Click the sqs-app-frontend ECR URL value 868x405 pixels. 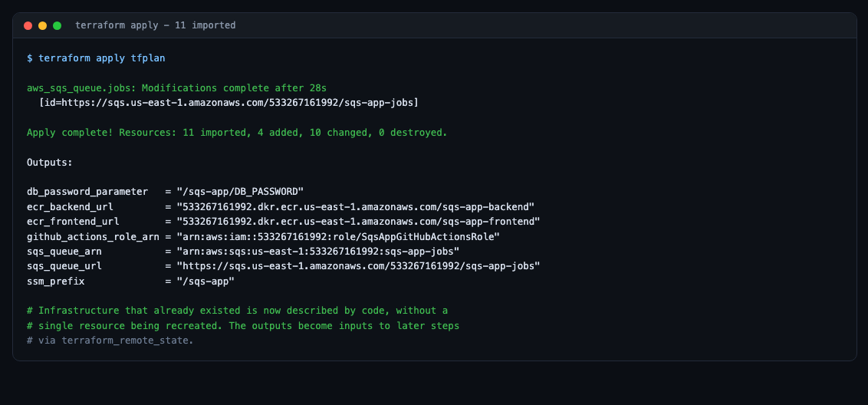(359, 222)
